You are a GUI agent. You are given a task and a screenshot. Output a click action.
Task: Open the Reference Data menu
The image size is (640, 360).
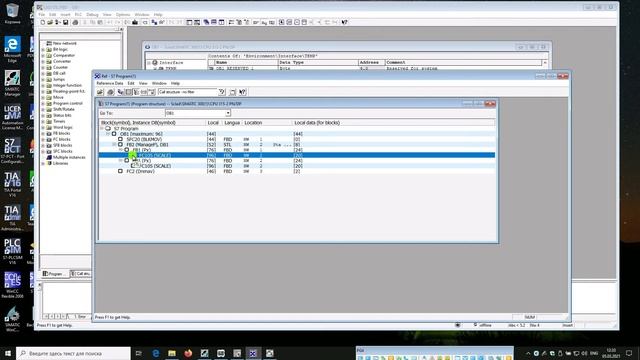click(x=109, y=83)
